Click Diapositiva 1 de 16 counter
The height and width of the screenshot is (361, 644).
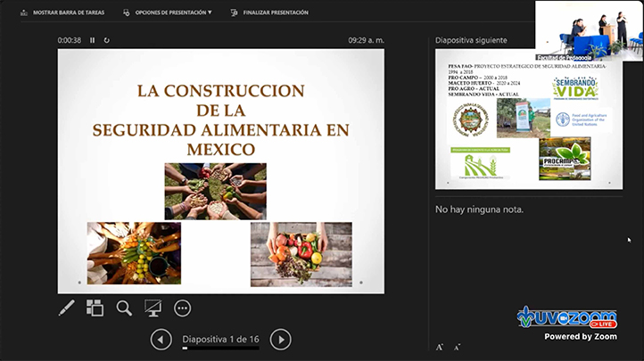220,340
